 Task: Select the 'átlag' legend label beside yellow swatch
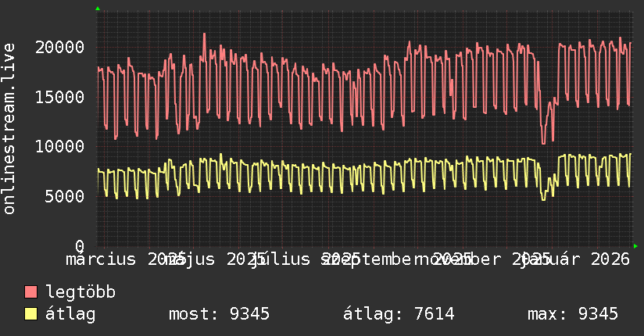click(x=70, y=314)
